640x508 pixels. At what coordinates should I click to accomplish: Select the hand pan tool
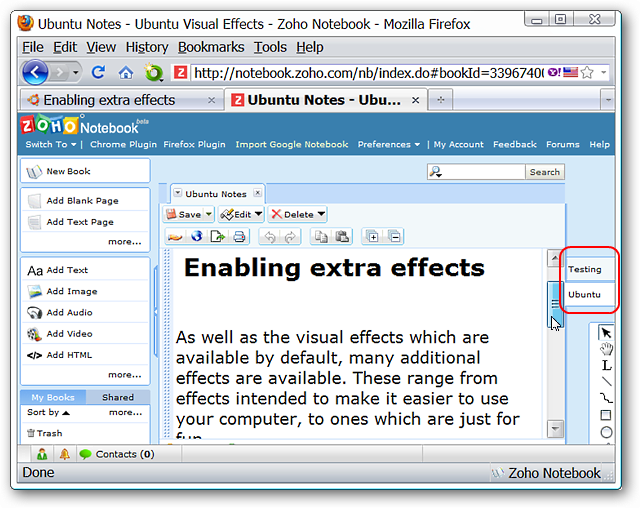tap(607, 349)
